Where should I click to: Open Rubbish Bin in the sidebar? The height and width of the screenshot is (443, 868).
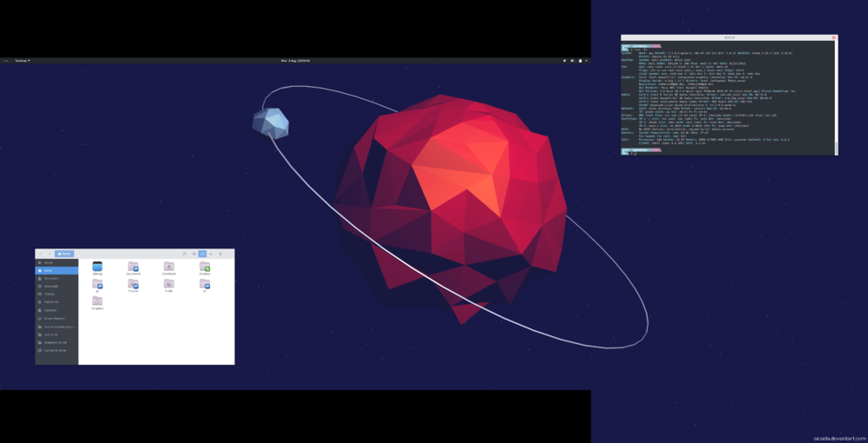pyautogui.click(x=56, y=301)
